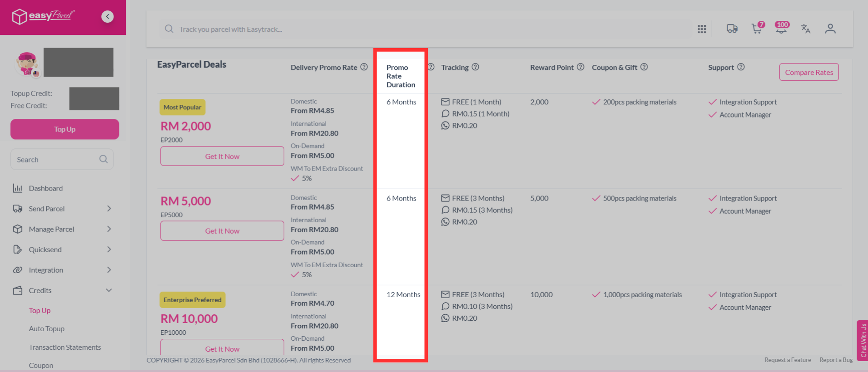Click the user avatar picture in sidebar
The width and height of the screenshot is (868, 372).
[x=27, y=64]
